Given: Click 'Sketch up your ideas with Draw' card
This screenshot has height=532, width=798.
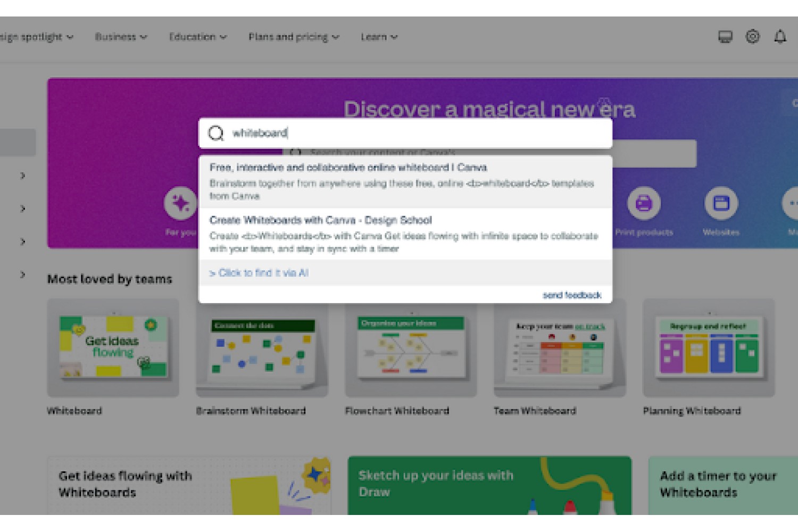Looking at the screenshot, I should point(489,485).
